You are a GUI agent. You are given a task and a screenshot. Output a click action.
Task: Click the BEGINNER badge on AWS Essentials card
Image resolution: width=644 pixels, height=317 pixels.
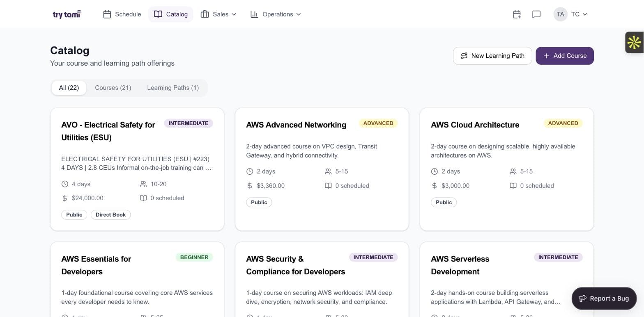[x=194, y=258]
